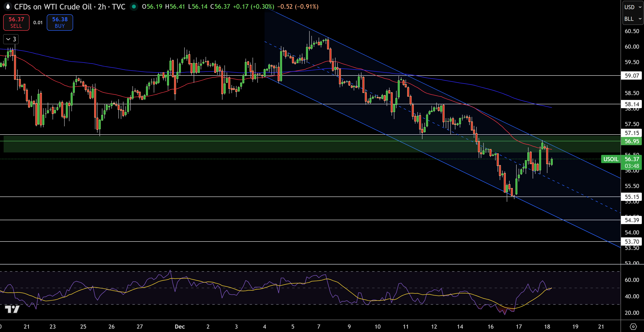Image resolution: width=644 pixels, height=332 pixels.
Task: Click the 0.01 spread value
Action: [x=38, y=23]
